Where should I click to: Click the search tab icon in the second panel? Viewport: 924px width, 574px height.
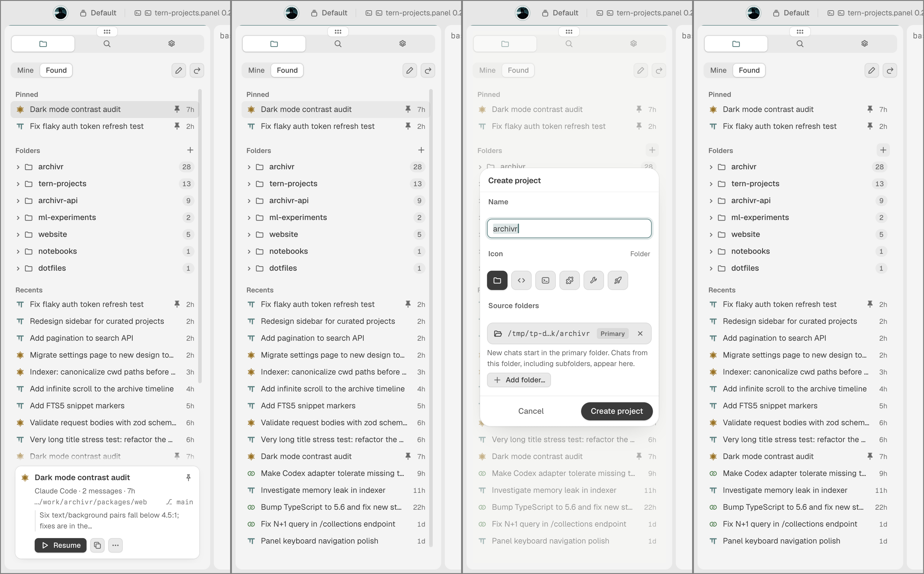pyautogui.click(x=338, y=44)
